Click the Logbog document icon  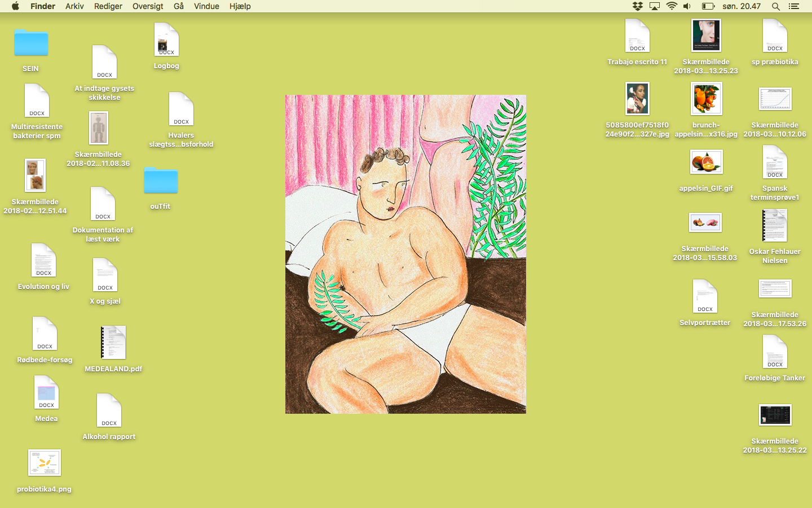[x=166, y=40]
